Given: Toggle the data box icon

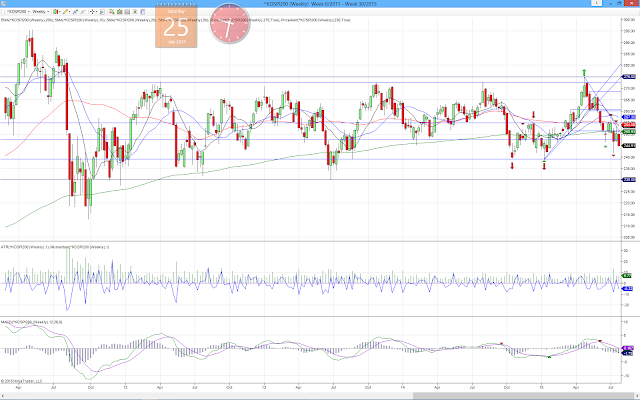Looking at the screenshot, I should coord(102,12).
